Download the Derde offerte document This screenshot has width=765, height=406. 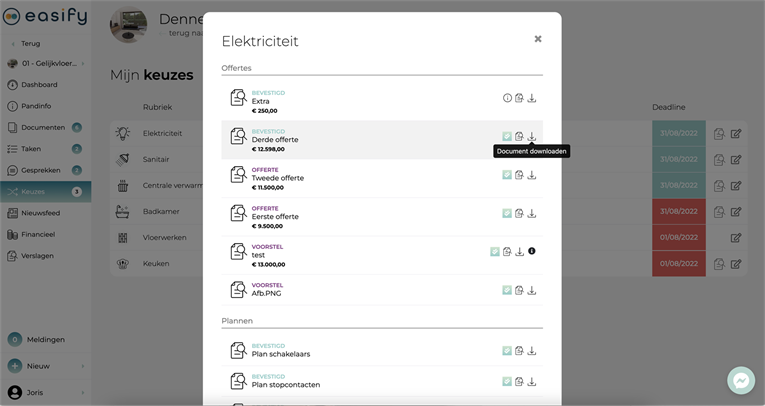532,137
